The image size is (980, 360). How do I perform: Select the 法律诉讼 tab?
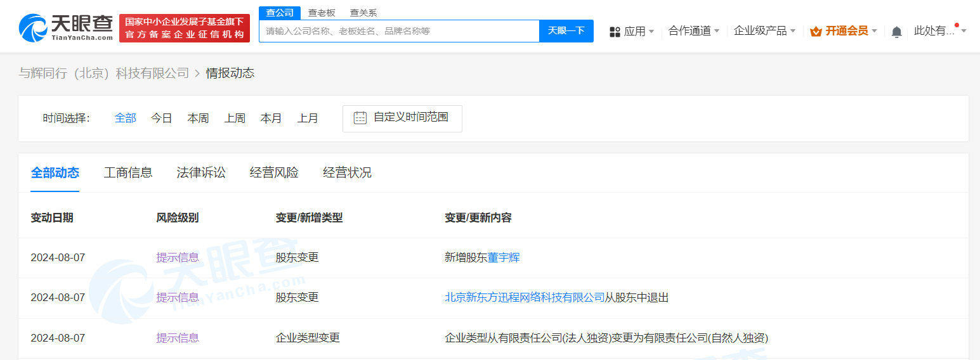(201, 172)
